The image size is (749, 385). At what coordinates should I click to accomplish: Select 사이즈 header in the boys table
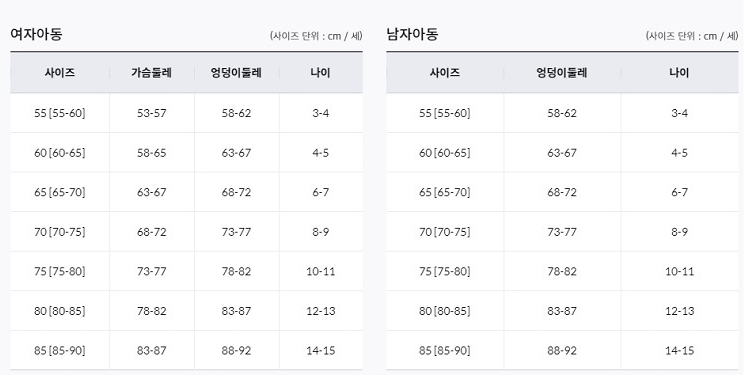pyautogui.click(x=445, y=73)
